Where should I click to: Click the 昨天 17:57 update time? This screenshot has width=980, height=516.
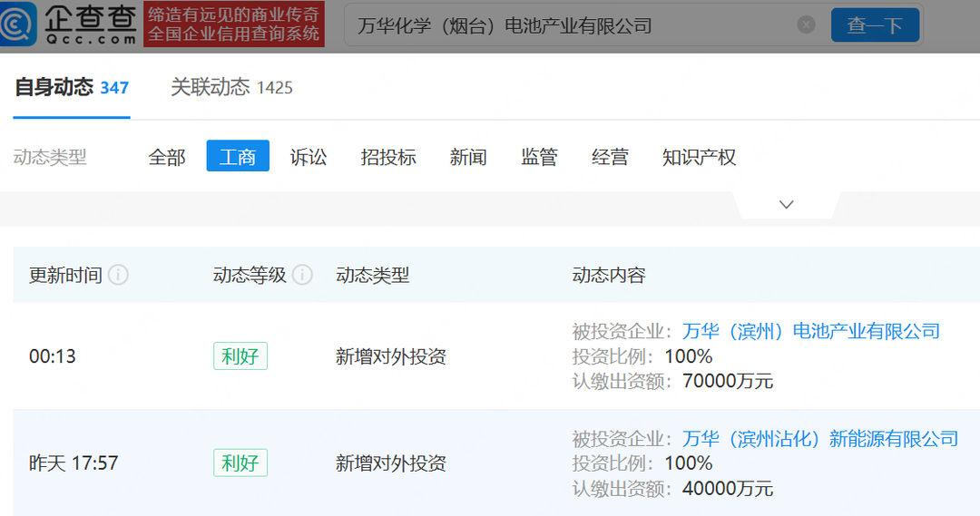(x=73, y=462)
